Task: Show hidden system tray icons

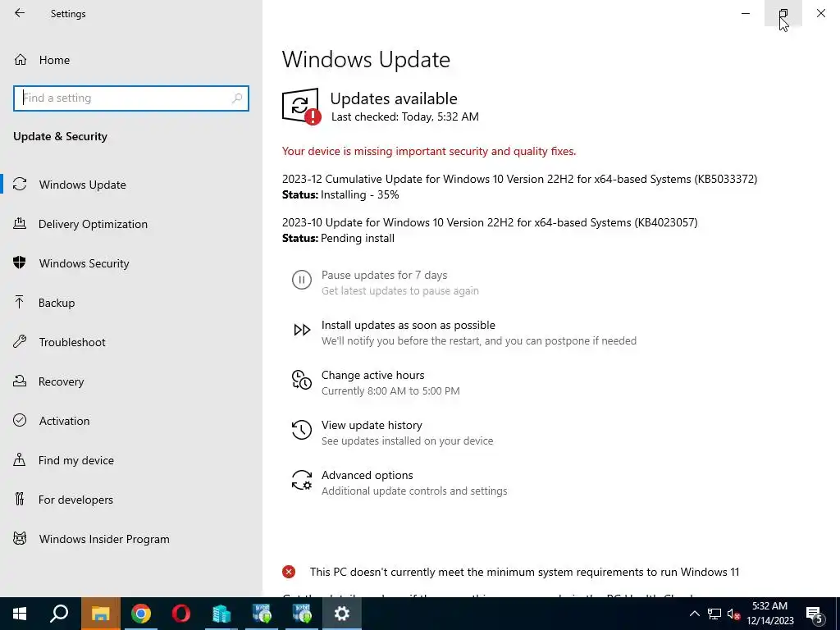Action: (x=694, y=614)
